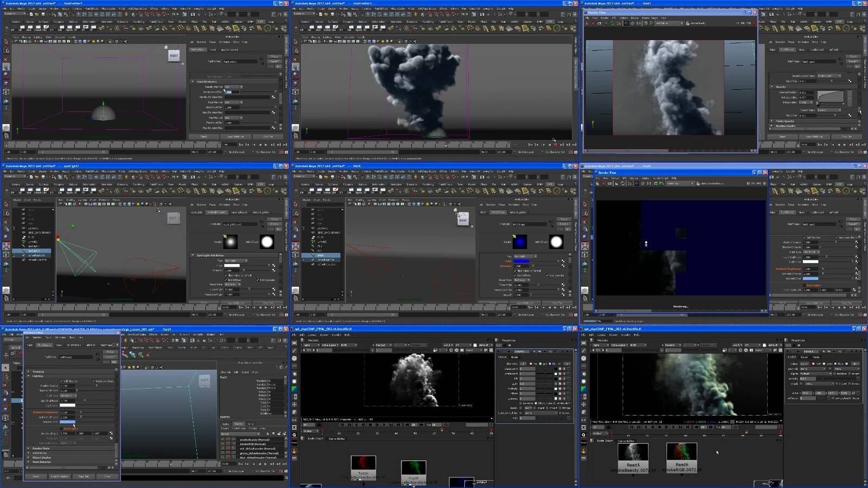The image size is (868, 488).
Task: Open spot light Type dropdown in spotLight2 window
Action: (236, 261)
